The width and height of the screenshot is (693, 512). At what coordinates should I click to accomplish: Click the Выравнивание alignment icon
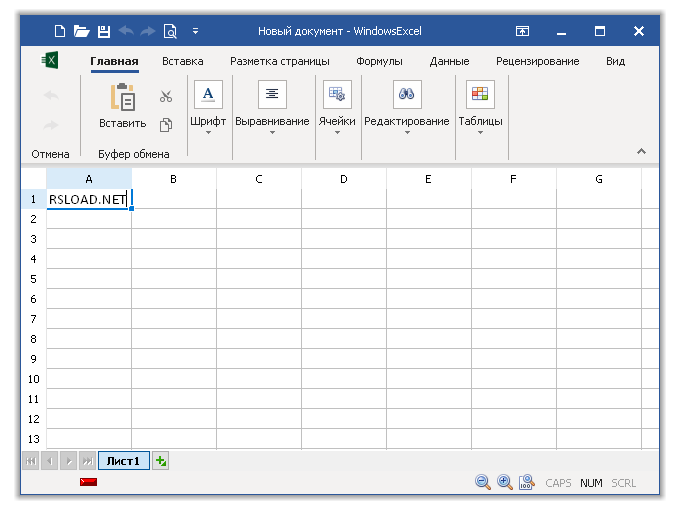272,94
